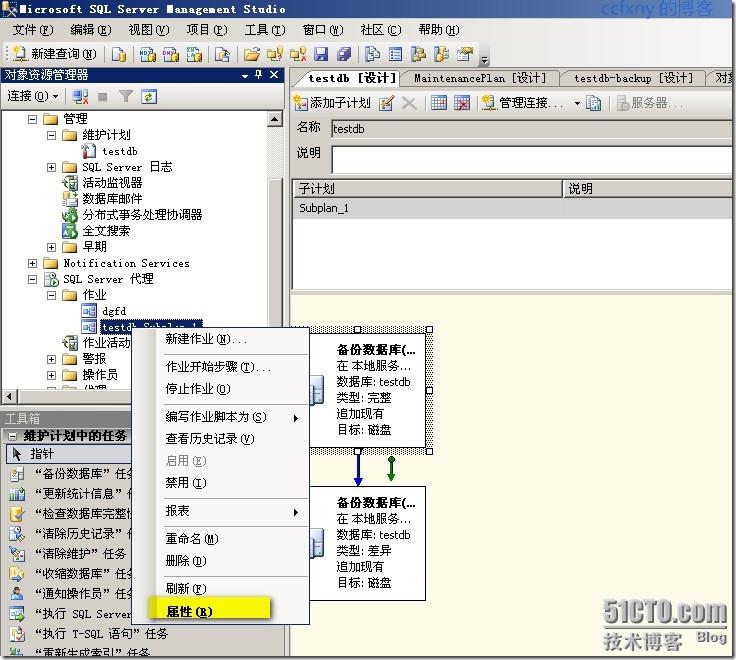Screen dimensions: 736x660
Task: Click the Open File folder icon
Action: 252,54
